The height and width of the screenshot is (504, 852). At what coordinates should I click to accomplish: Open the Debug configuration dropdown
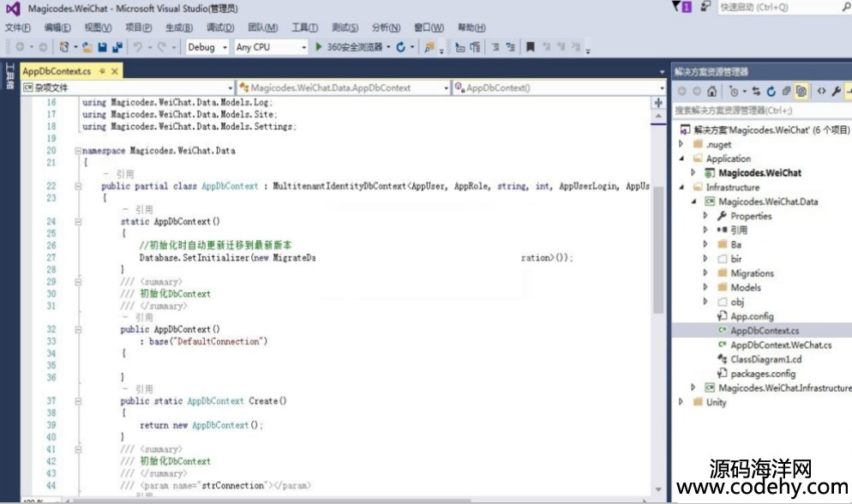207,47
